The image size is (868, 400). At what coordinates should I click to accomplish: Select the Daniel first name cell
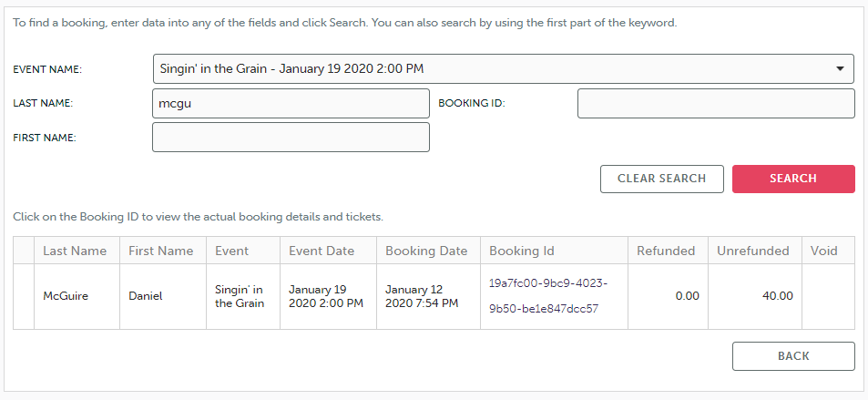tap(145, 296)
